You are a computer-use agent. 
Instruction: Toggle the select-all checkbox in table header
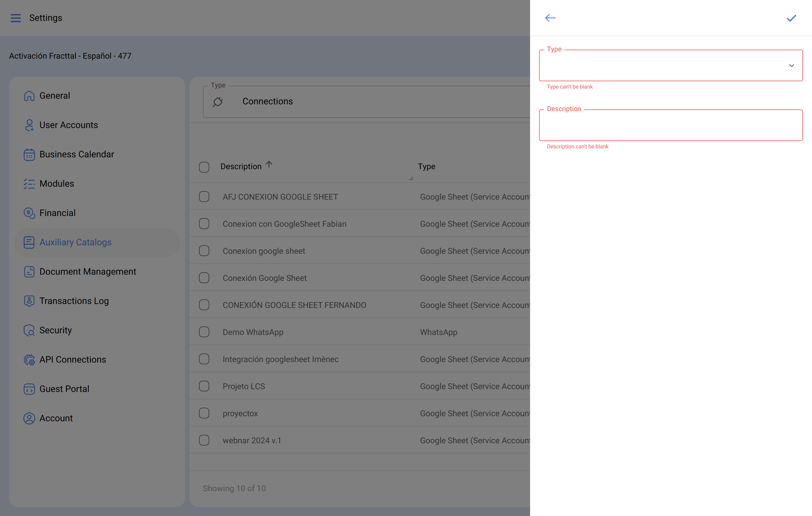[x=204, y=167]
